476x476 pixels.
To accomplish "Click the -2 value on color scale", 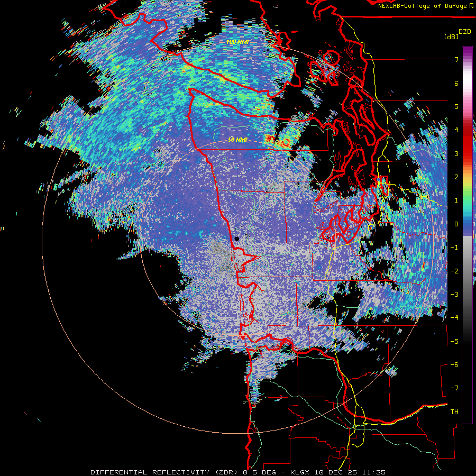I will tap(454, 271).
